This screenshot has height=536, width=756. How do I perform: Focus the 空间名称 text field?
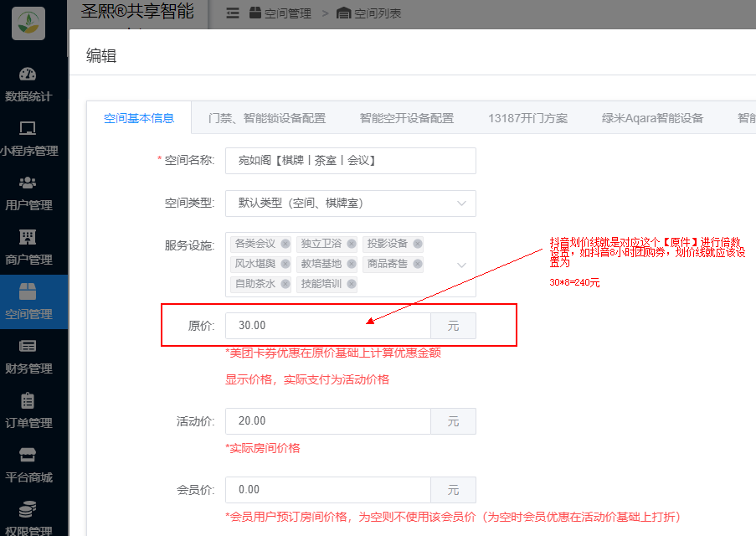[x=350, y=161]
